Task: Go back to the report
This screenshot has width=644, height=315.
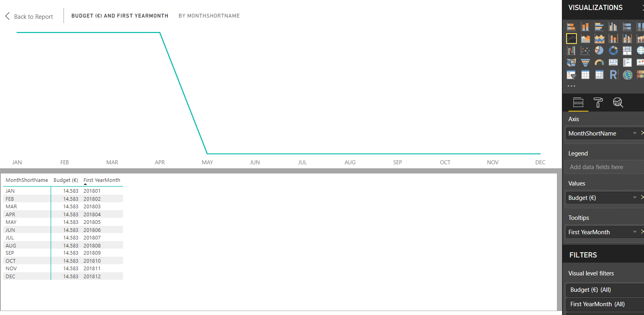Action: [29, 16]
